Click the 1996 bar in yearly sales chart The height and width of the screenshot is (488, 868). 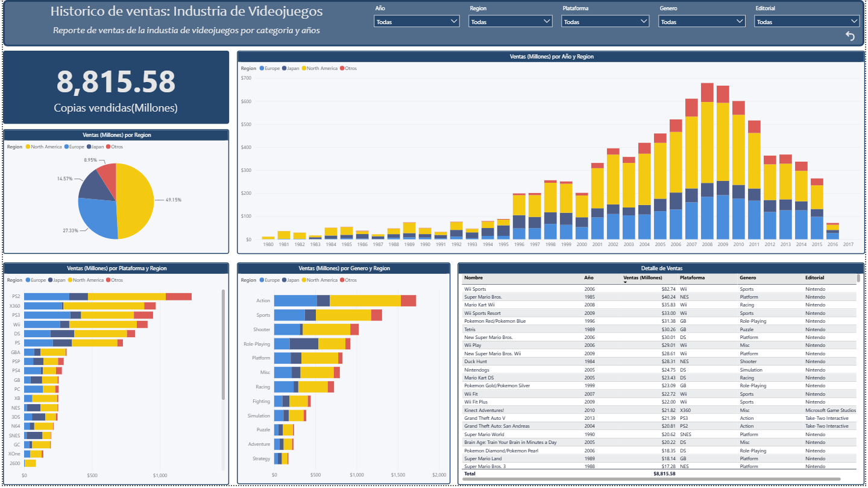tap(519, 217)
